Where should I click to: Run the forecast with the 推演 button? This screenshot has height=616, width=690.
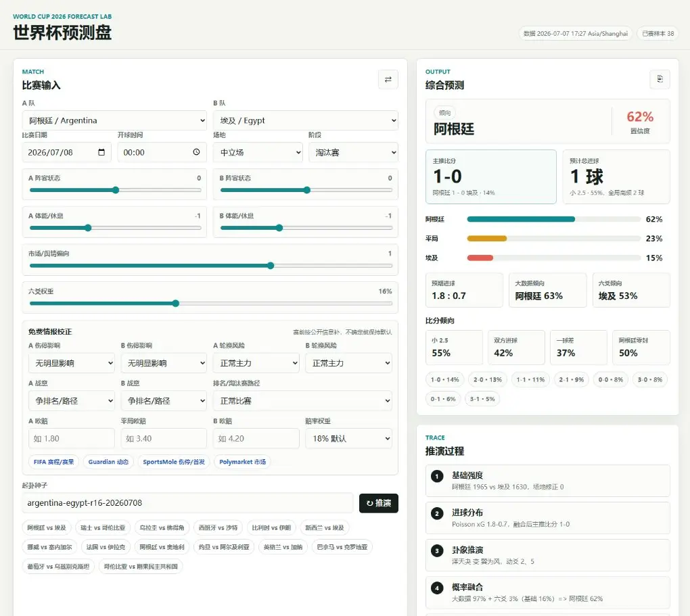coord(378,503)
